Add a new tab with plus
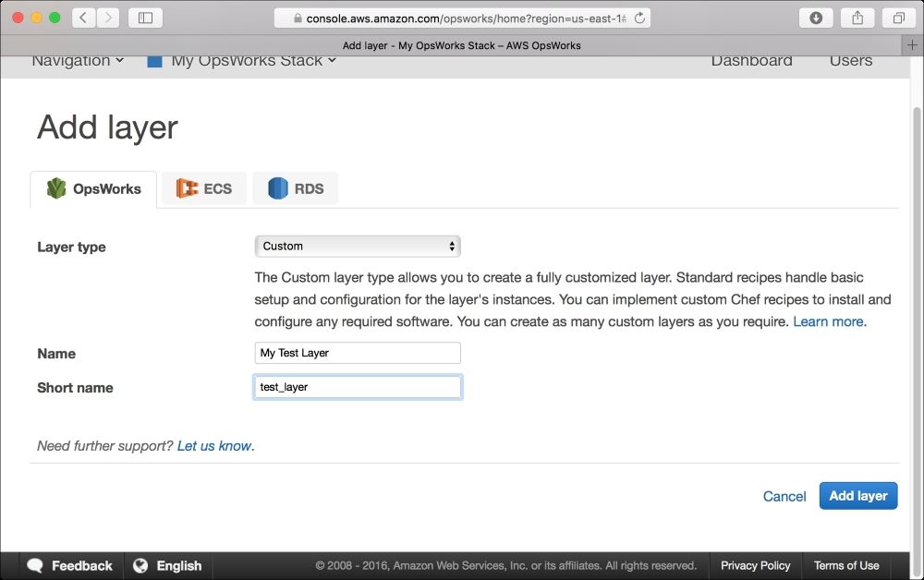The width and height of the screenshot is (924, 580). (x=912, y=45)
